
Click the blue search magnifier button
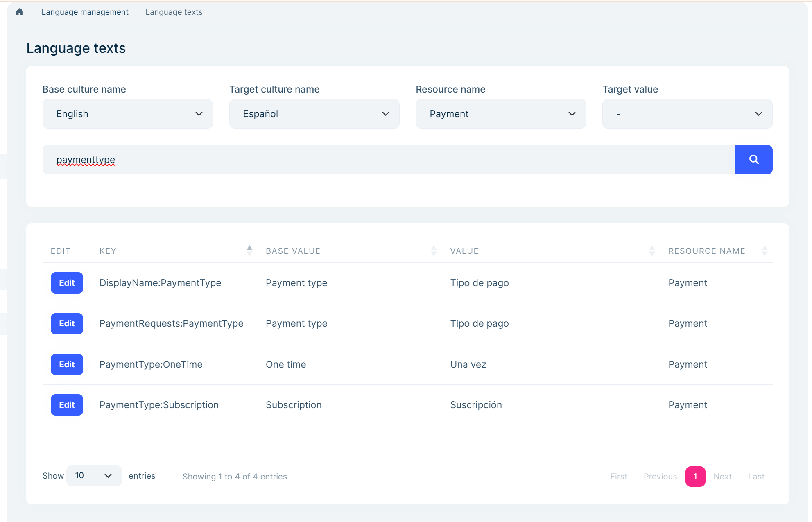[753, 160]
